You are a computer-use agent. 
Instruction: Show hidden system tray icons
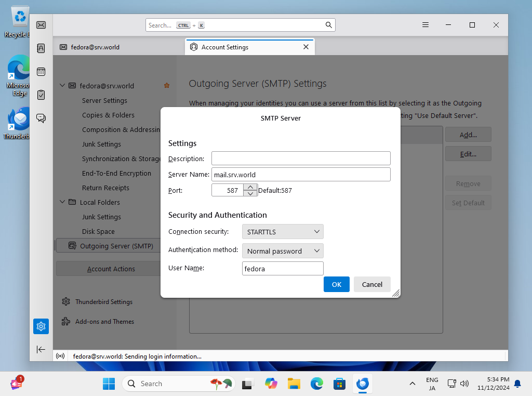coord(412,384)
